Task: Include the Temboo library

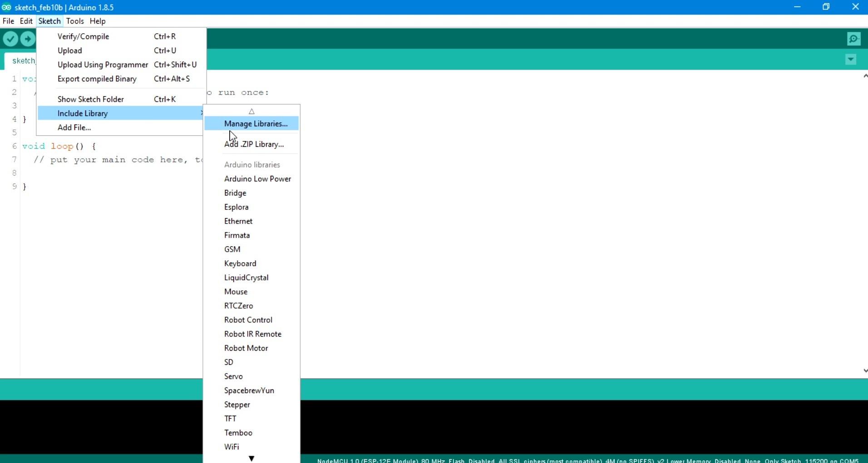Action: (x=252, y=432)
